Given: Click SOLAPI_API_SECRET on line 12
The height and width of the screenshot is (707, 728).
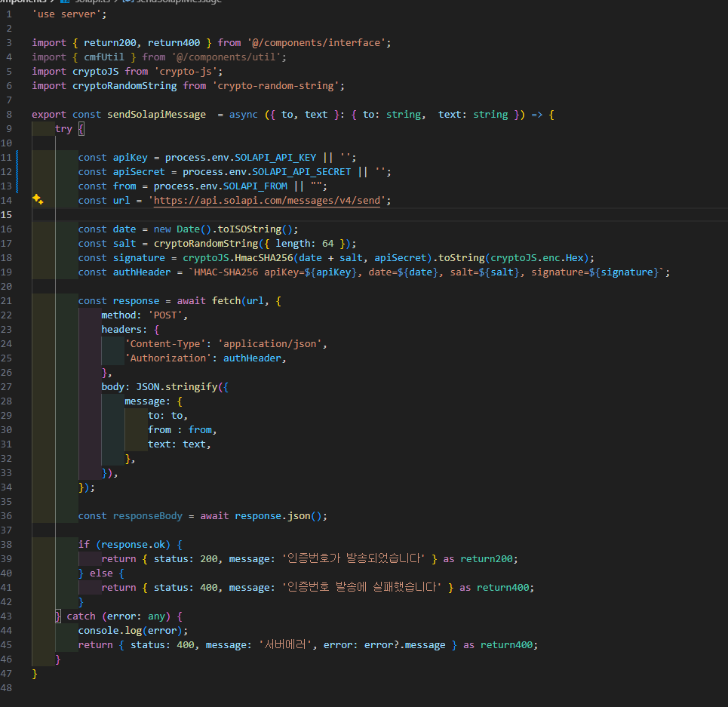Looking at the screenshot, I should pyautogui.click(x=301, y=172).
